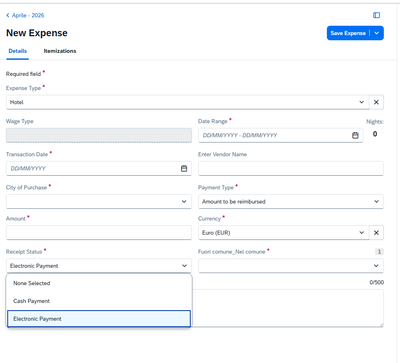Screen dimensions: 400x363
Task: Click the Save Expense button
Action: point(348,33)
